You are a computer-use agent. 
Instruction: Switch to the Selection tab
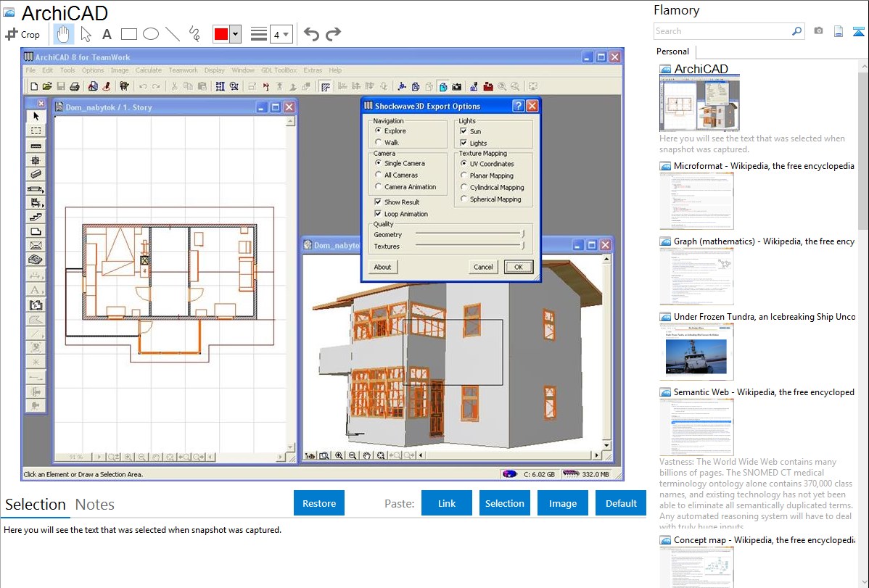coord(36,505)
